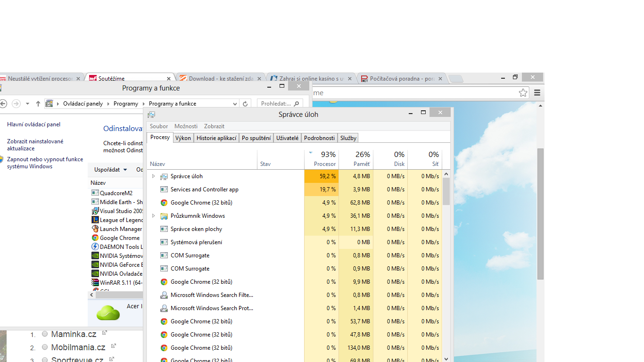This screenshot has width=644, height=362.
Task: Switch to the Po spuštění tab
Action: [x=256, y=138]
